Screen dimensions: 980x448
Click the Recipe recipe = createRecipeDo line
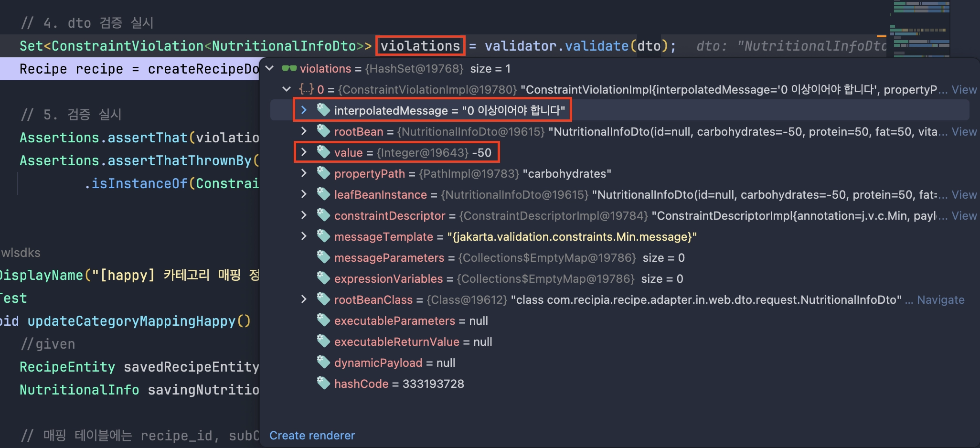point(139,69)
